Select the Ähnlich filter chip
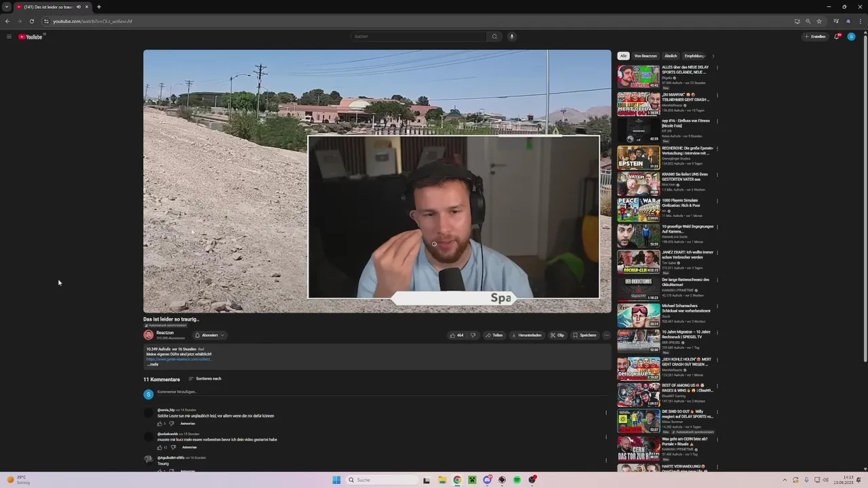Viewport: 868px width, 488px height. pyautogui.click(x=671, y=56)
